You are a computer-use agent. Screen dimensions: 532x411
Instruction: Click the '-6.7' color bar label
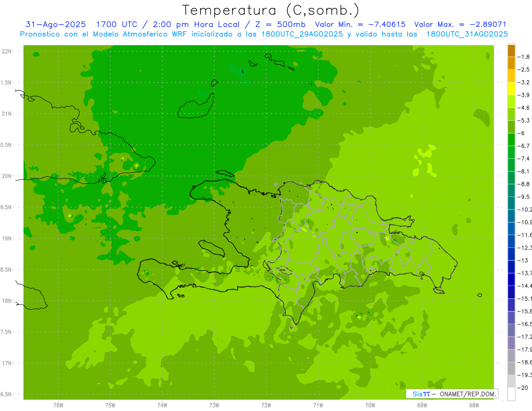[524, 146]
